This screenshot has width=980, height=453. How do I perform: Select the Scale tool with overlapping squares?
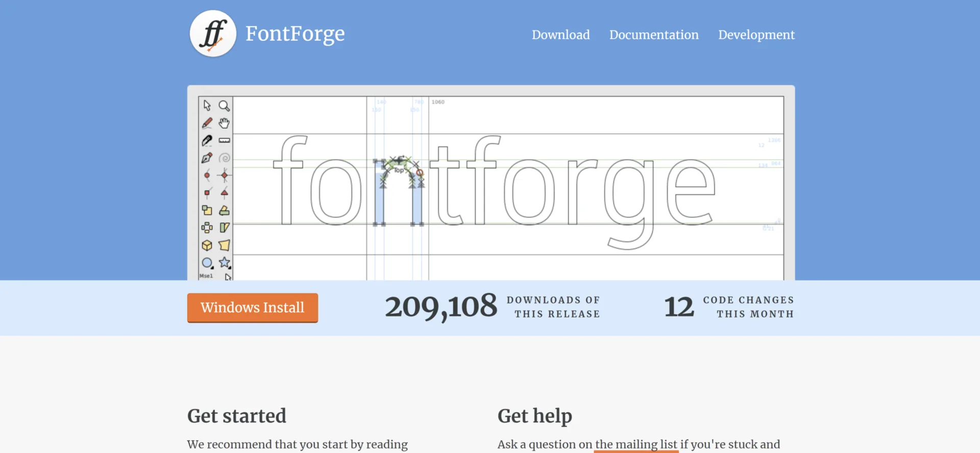[x=207, y=210]
